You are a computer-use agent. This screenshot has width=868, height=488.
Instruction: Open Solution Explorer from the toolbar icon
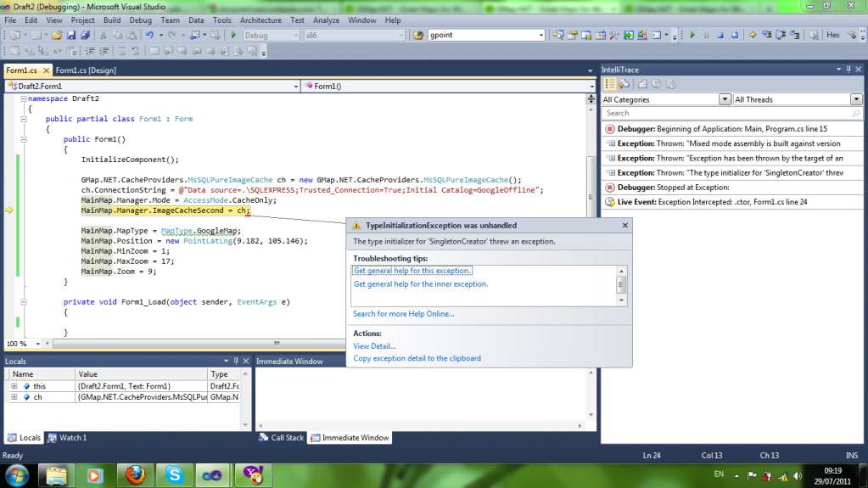(x=558, y=35)
